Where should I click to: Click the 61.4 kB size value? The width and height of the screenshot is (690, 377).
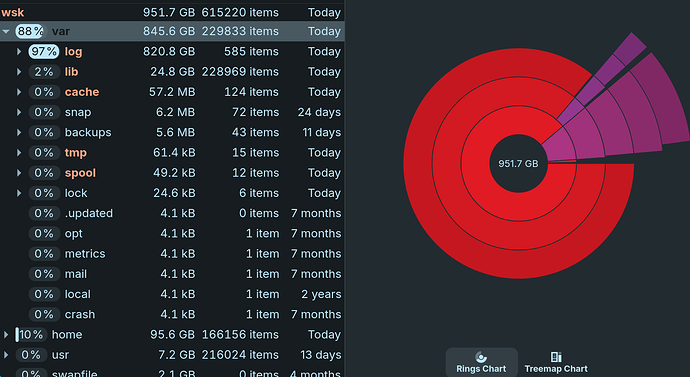pyautogui.click(x=174, y=153)
